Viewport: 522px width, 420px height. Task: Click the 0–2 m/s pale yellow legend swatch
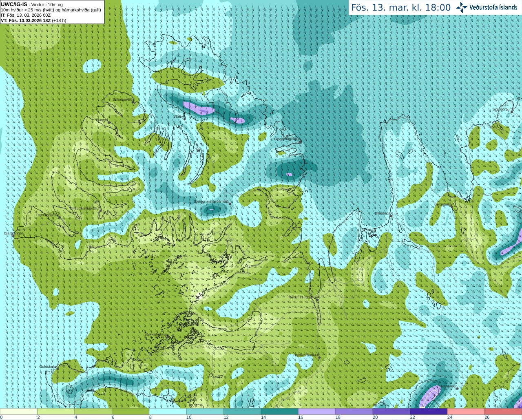[x=19, y=411]
